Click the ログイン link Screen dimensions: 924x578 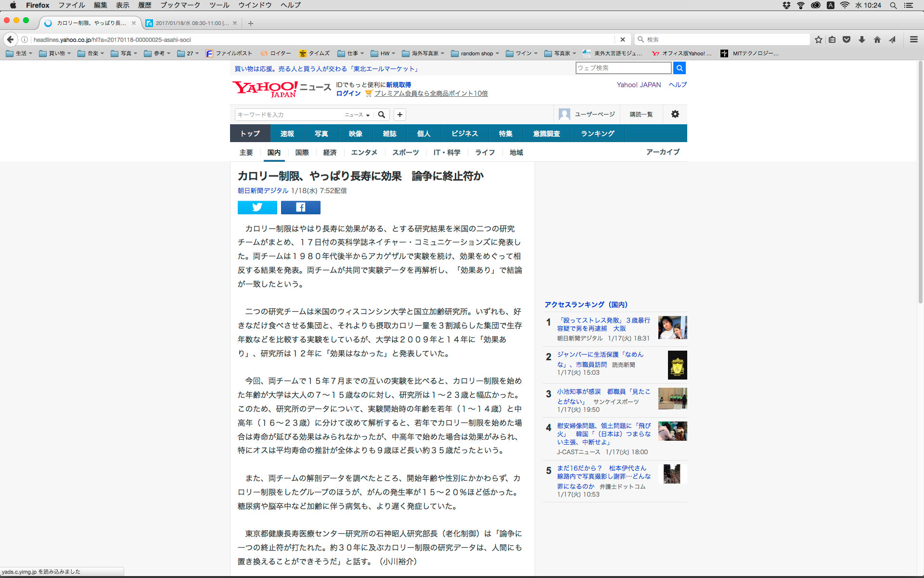tap(348, 93)
